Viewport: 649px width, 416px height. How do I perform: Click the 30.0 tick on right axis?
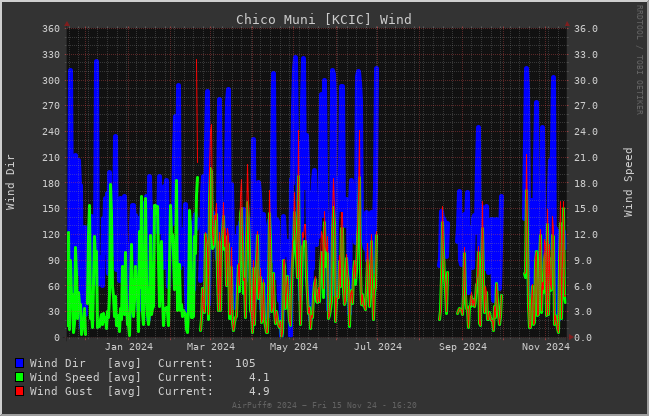coord(585,81)
